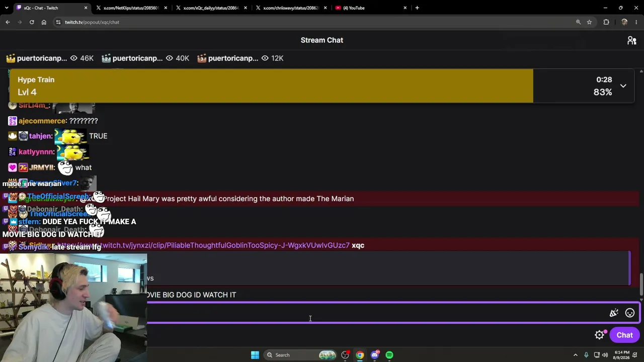Switch to the YouTube tab
The height and width of the screenshot is (362, 644).
pos(371,8)
